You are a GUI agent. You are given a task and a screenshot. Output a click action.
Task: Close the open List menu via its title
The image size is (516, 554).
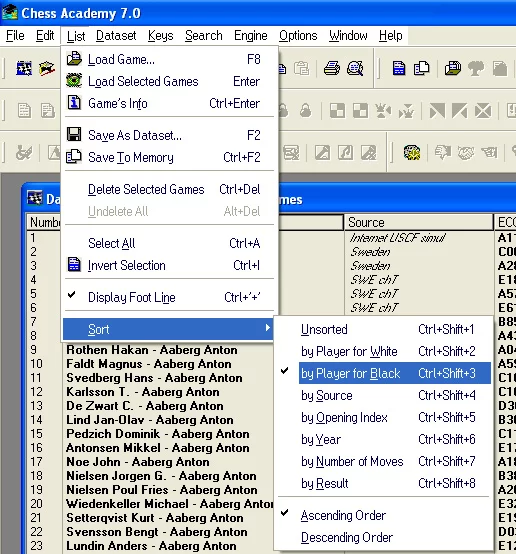(76, 36)
